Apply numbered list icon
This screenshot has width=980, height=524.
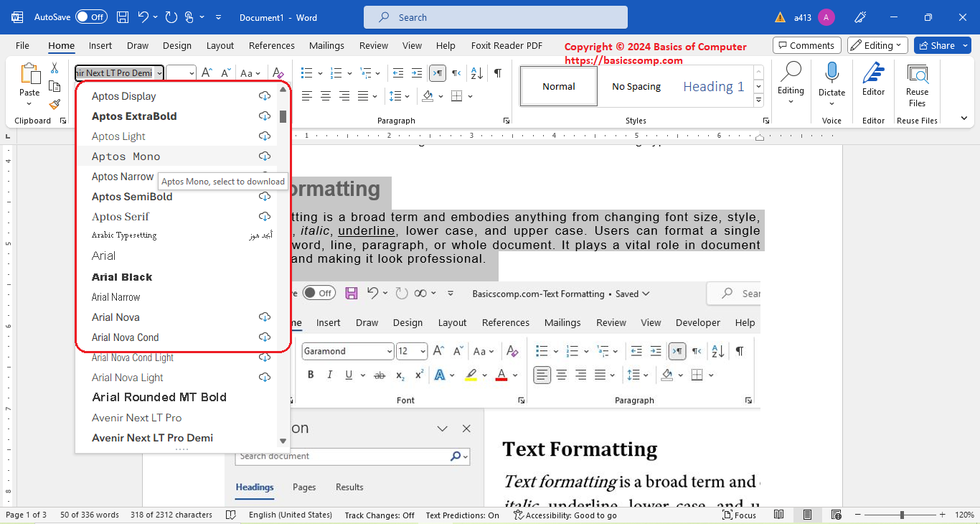point(337,73)
